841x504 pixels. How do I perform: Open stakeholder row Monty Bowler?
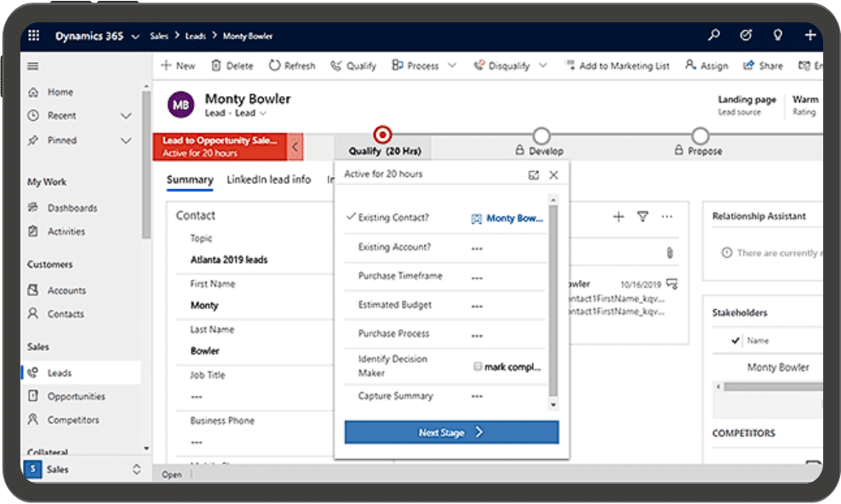[x=778, y=367]
